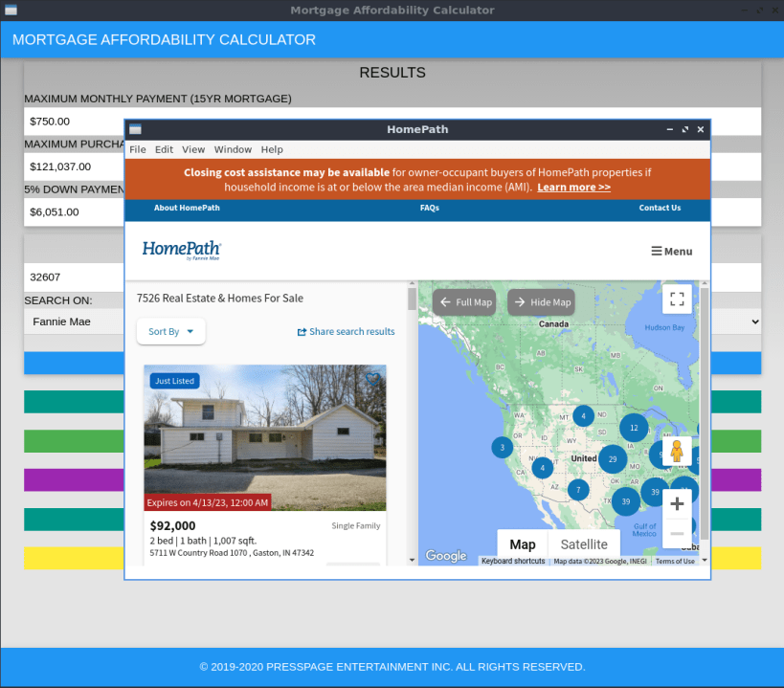Screen dimensions: 784x688
Task: Click Mortgage Affordability Calculator window icon
Action: tap(11, 10)
